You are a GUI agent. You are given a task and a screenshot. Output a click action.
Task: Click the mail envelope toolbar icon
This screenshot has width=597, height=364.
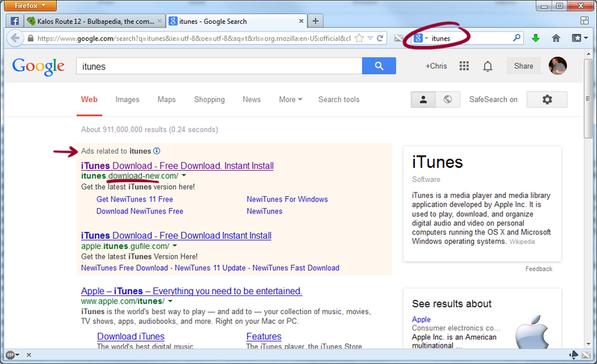click(x=398, y=38)
